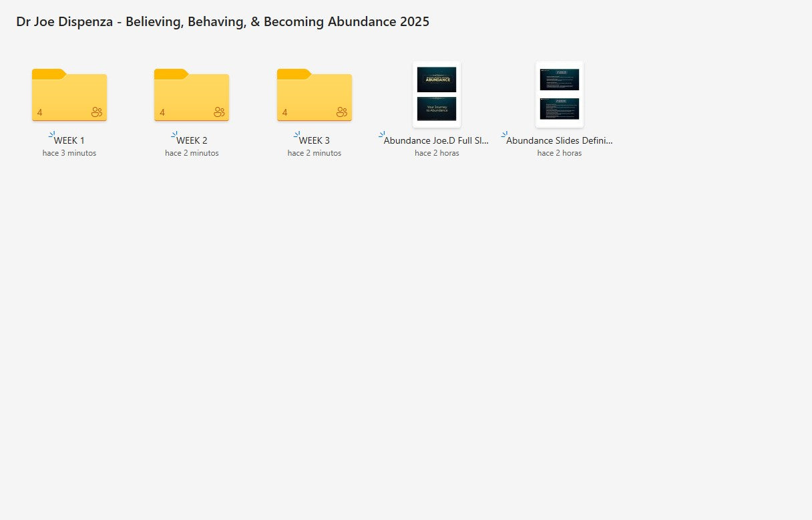Click the Abundance Joe.D Full Sl... file name

click(437, 141)
